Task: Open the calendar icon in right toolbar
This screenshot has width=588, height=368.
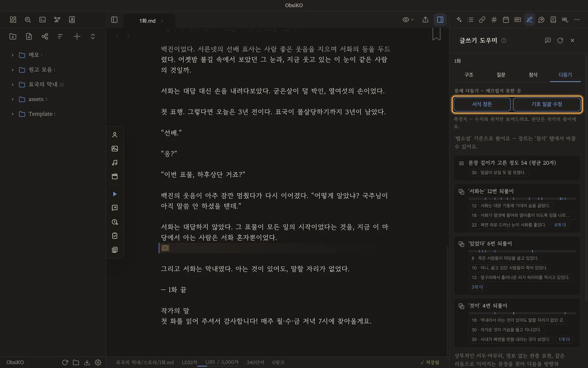Action: 506,20
